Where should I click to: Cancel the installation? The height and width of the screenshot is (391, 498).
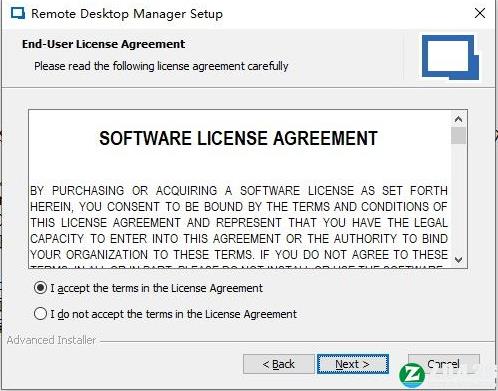tap(444, 364)
